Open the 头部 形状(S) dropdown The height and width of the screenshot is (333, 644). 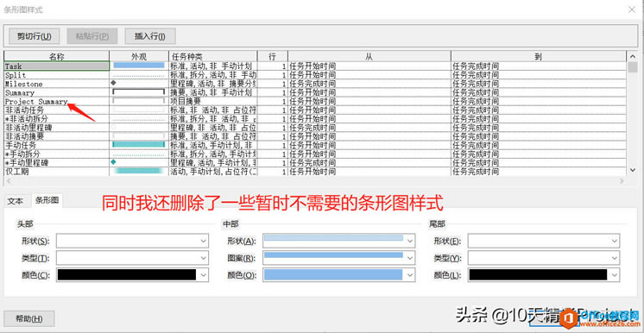[132, 241]
